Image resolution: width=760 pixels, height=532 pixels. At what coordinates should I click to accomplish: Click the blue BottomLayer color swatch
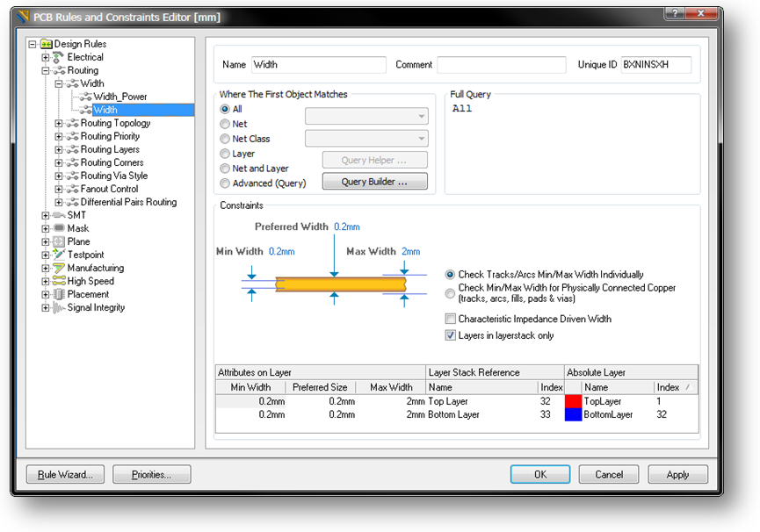tap(573, 415)
